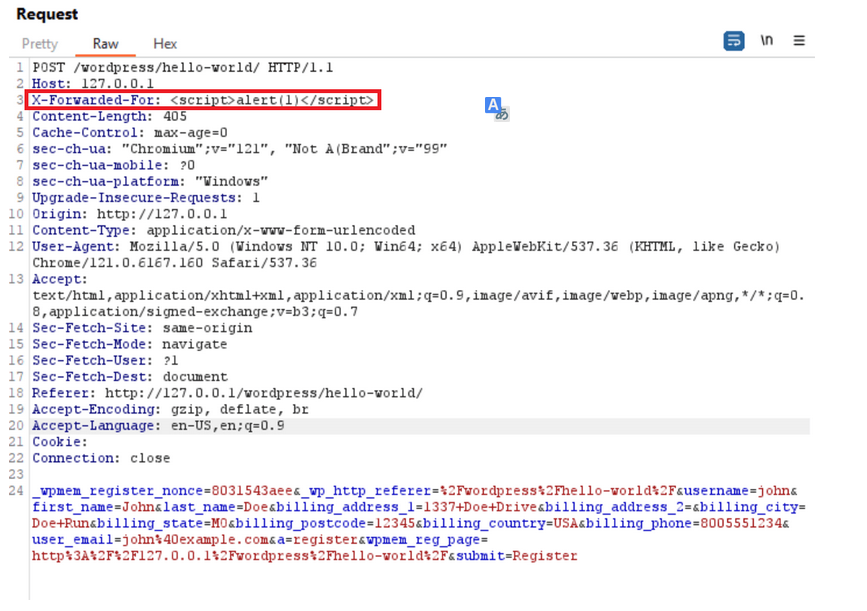
Task: Open the Hex tab
Action: pos(165,44)
